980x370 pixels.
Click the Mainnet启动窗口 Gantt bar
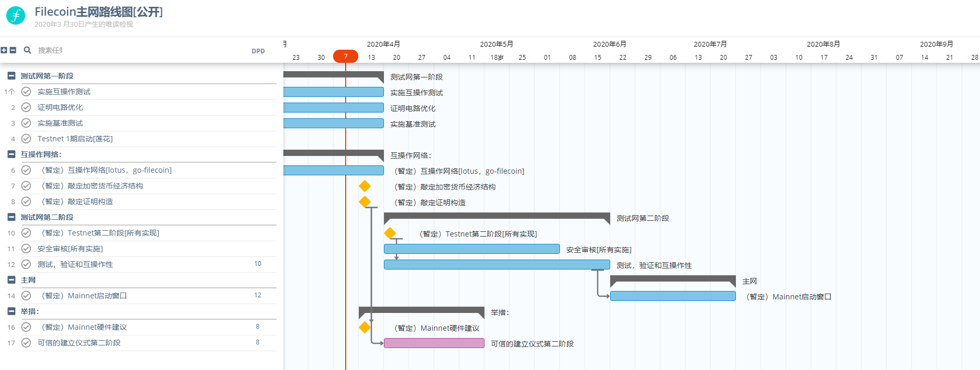673,296
